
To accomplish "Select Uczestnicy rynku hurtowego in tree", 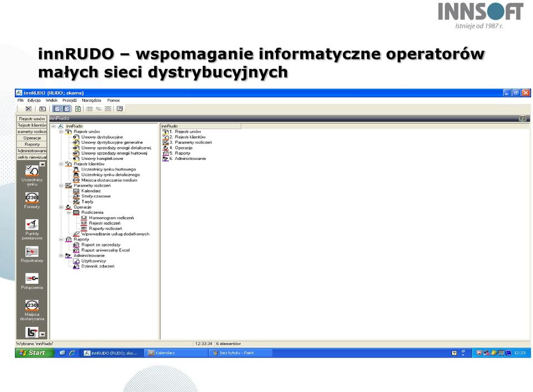I will coord(108,169).
